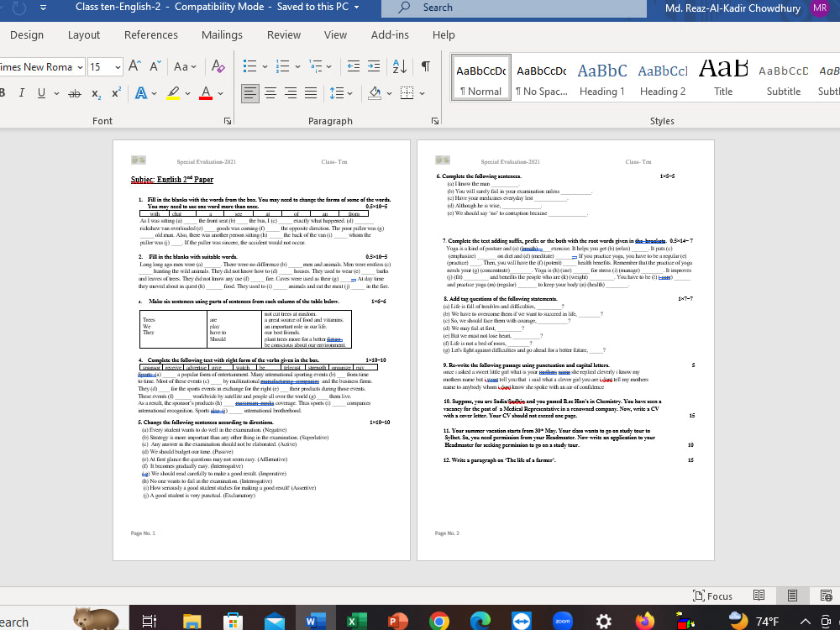Image resolution: width=840 pixels, height=630 pixels.
Task: Click the Borders icon
Action: pos(407,93)
